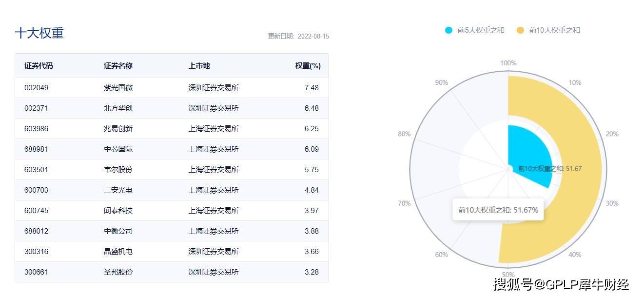
Task: Select stock name 中芯国际
Action: tap(118, 149)
